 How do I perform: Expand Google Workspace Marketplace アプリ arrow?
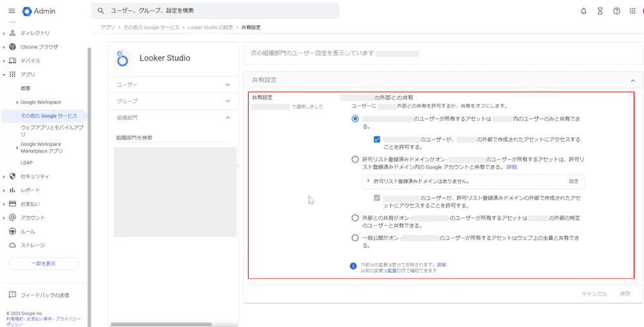pyautogui.click(x=17, y=147)
